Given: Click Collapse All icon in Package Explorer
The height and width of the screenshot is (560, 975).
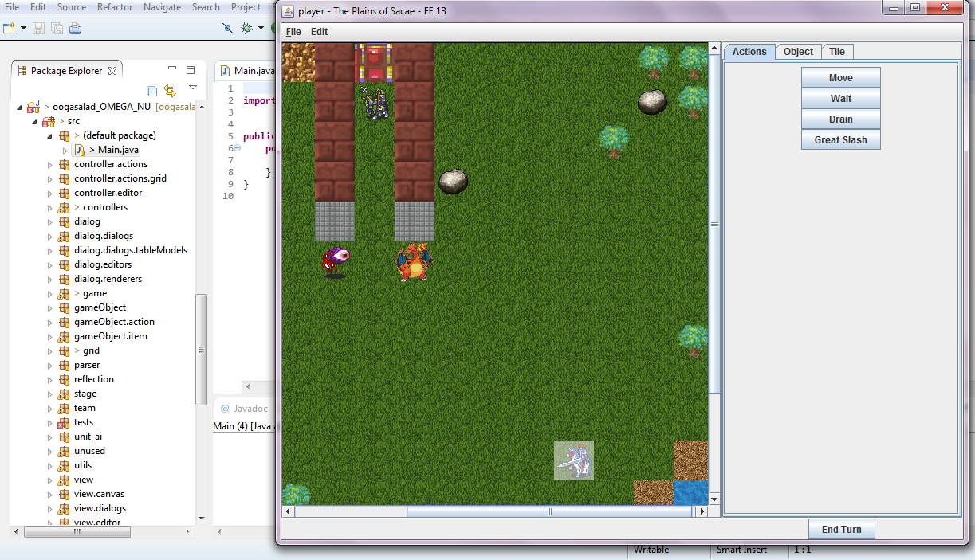Looking at the screenshot, I should [x=152, y=91].
